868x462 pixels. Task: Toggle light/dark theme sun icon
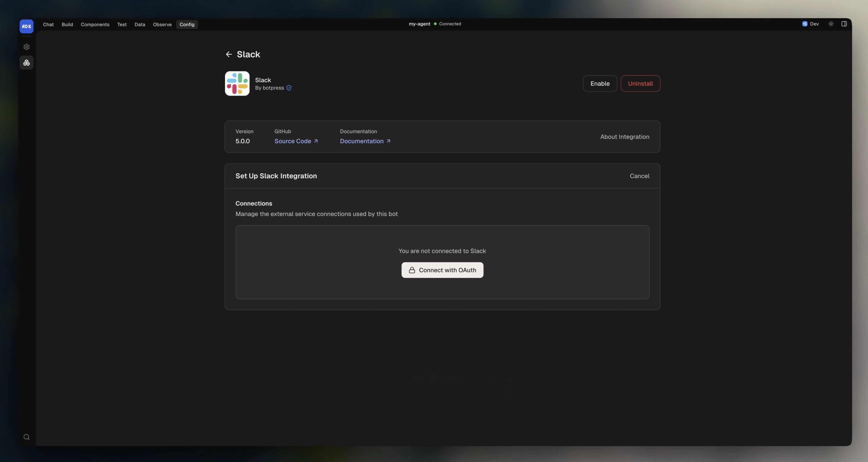point(831,24)
